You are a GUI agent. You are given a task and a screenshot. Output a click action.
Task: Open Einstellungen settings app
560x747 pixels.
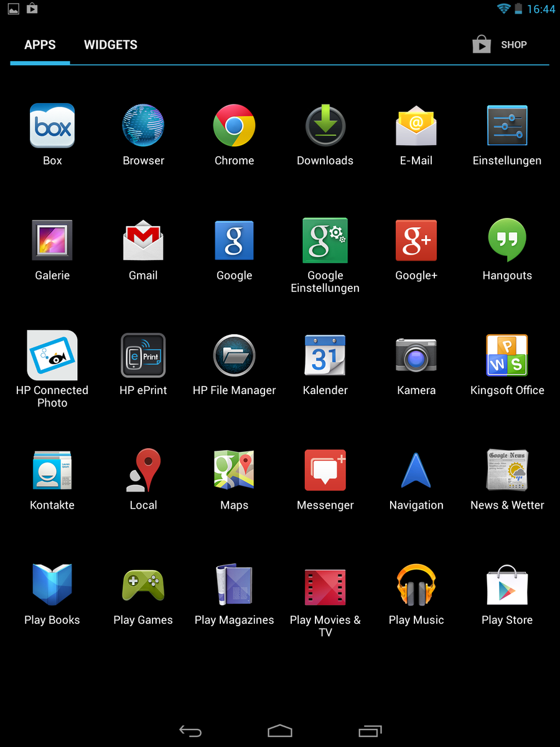[506, 126]
